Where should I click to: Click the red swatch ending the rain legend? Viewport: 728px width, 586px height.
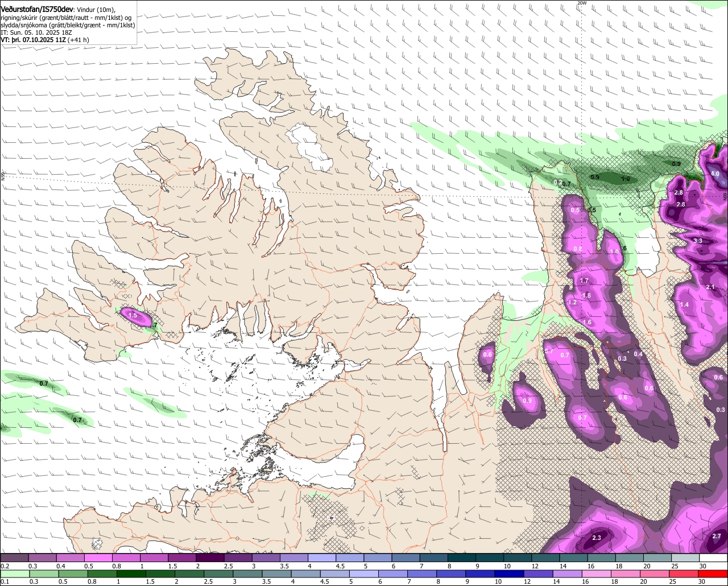coord(713,574)
